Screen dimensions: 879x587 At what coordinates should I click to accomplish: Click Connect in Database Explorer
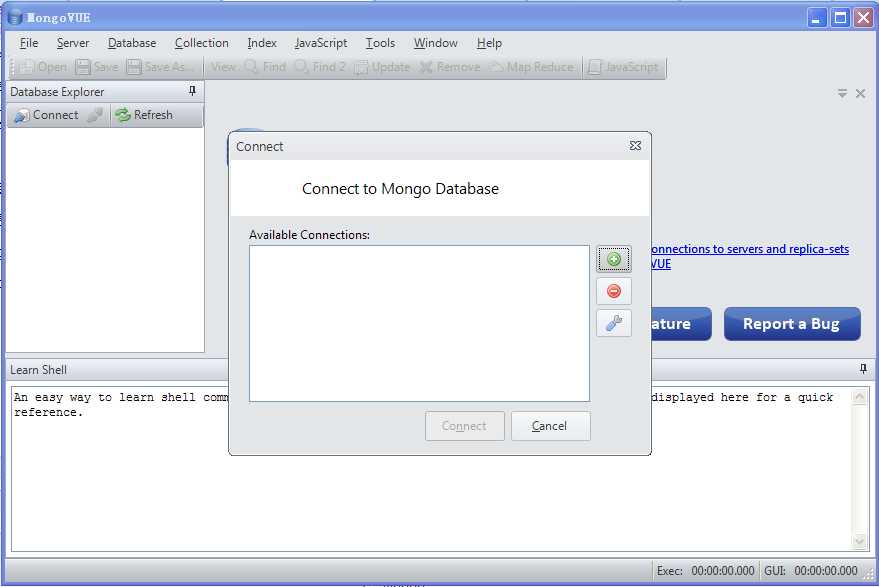click(47, 115)
